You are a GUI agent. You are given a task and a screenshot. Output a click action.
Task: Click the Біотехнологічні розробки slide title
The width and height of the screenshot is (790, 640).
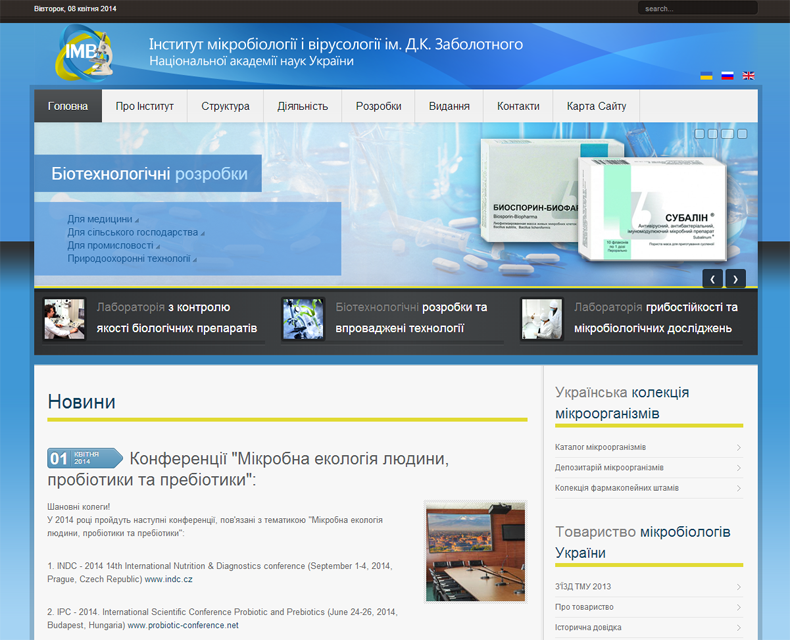pos(149,174)
